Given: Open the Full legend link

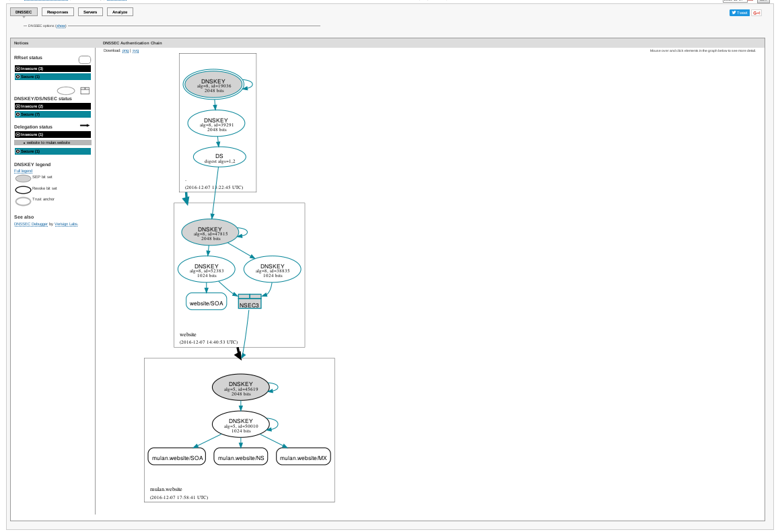Looking at the screenshot, I should (23, 171).
